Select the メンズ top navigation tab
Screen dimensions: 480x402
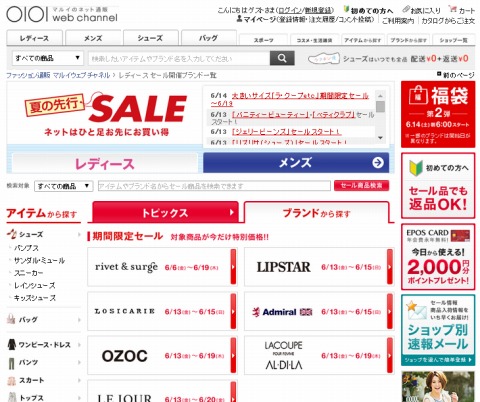(x=93, y=38)
